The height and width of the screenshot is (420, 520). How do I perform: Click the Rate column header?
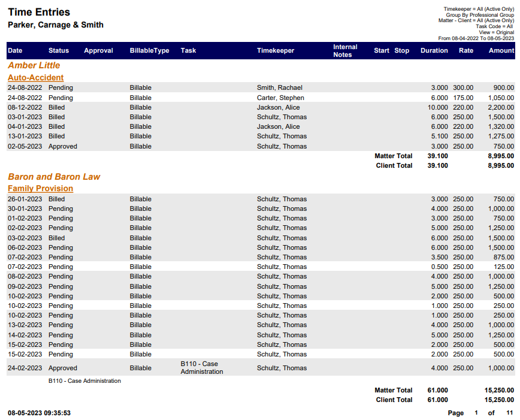[x=466, y=50]
